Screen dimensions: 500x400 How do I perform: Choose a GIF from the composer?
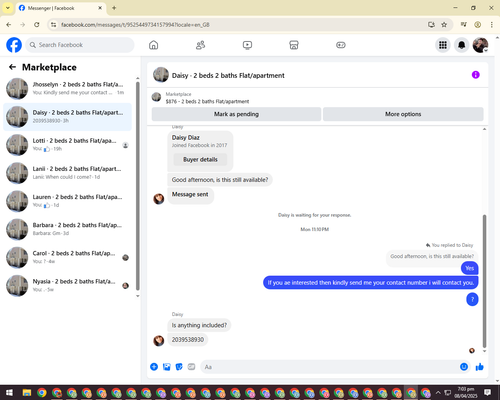[x=191, y=367]
